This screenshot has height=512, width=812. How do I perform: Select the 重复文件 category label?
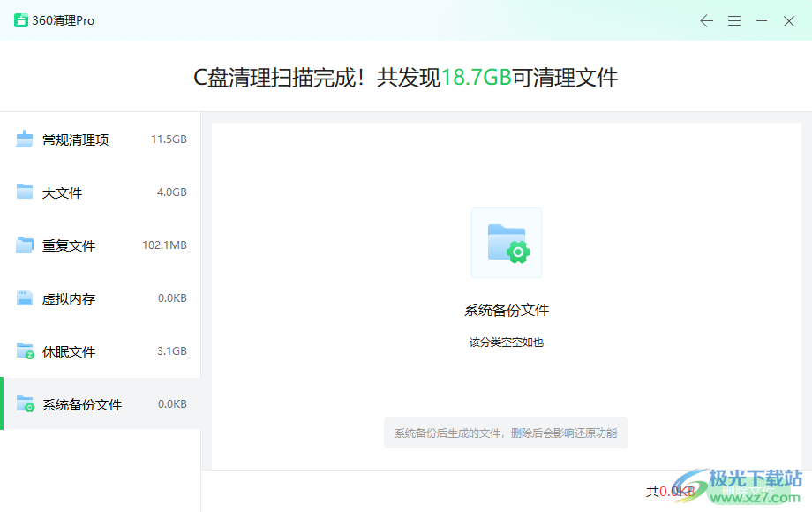pyautogui.click(x=69, y=245)
